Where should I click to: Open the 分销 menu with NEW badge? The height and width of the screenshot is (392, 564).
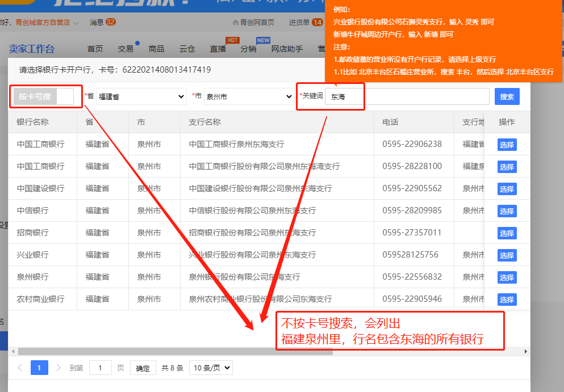coord(248,49)
